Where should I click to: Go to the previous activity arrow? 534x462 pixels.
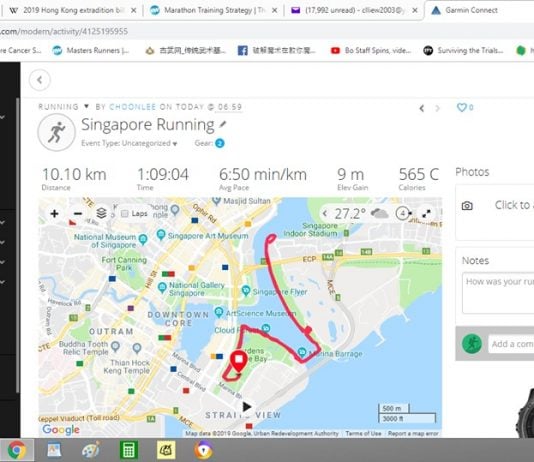point(422,108)
